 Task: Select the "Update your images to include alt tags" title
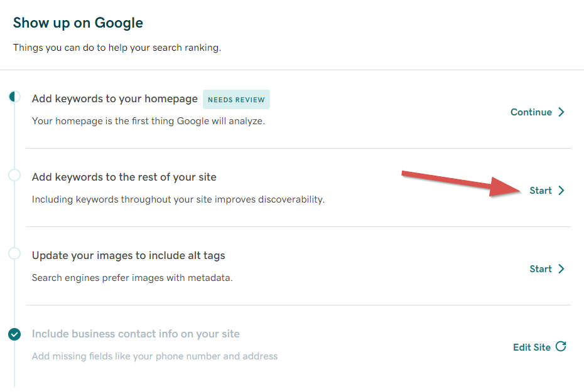(x=129, y=255)
